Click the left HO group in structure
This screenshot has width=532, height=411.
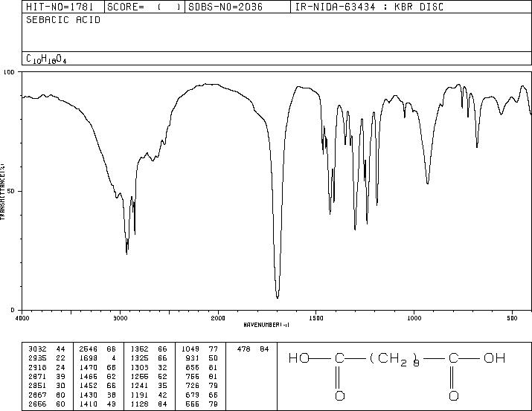(x=299, y=358)
